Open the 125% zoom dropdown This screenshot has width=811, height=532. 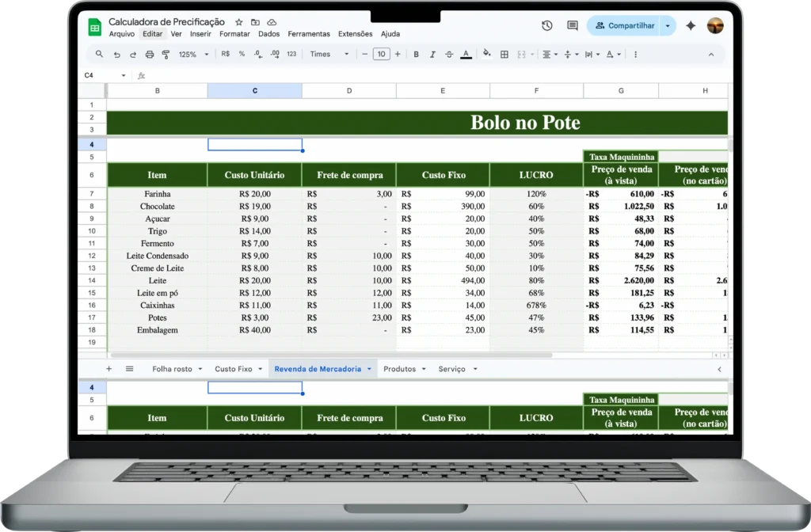click(x=193, y=55)
